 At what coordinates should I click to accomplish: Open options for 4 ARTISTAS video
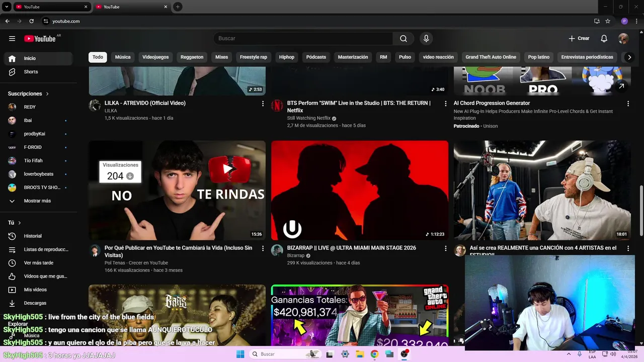click(x=628, y=248)
